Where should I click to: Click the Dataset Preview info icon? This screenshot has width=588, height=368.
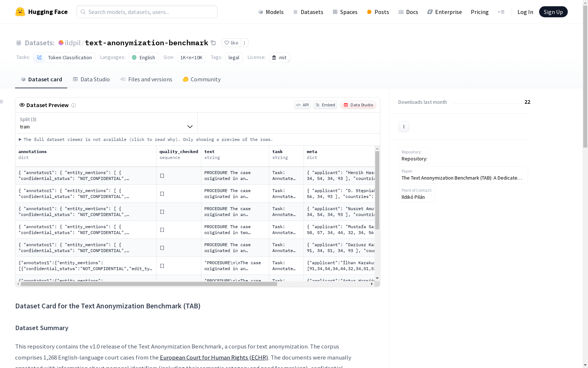click(73, 105)
